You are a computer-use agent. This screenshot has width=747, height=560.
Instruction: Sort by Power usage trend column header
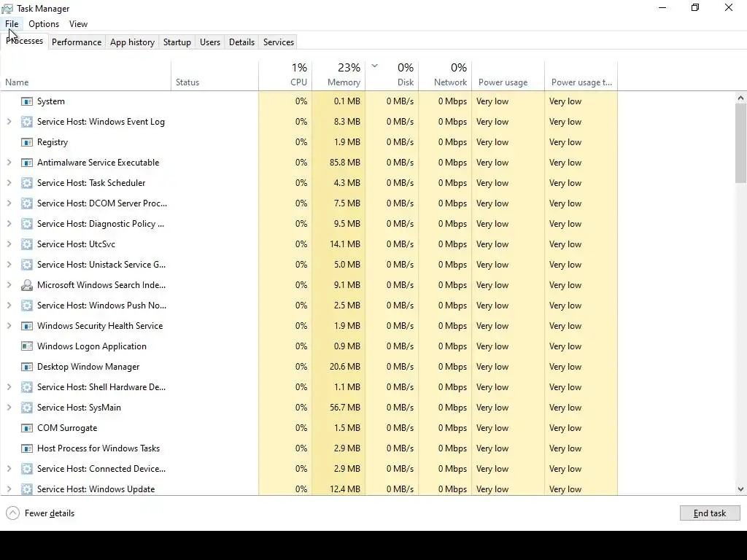click(x=581, y=76)
